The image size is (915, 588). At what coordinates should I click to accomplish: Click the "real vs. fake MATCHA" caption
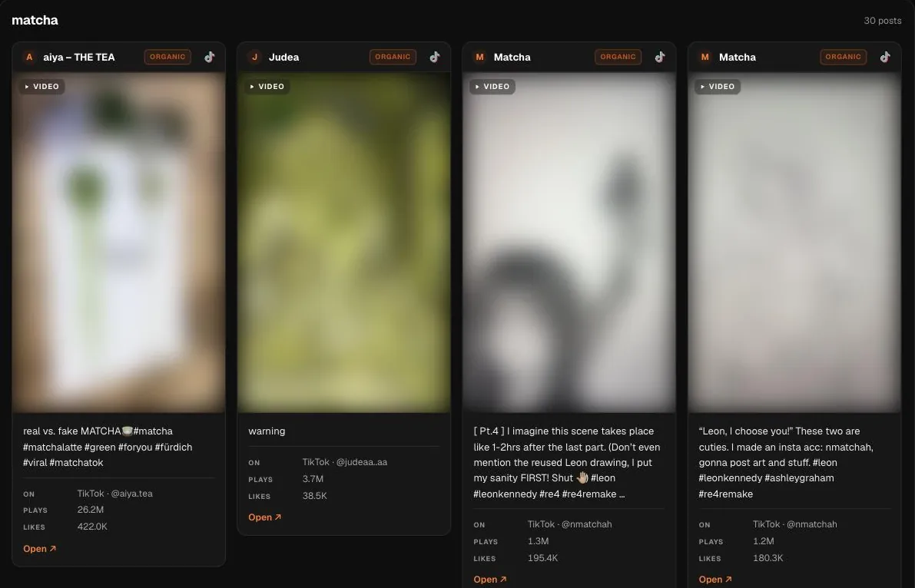(x=108, y=447)
